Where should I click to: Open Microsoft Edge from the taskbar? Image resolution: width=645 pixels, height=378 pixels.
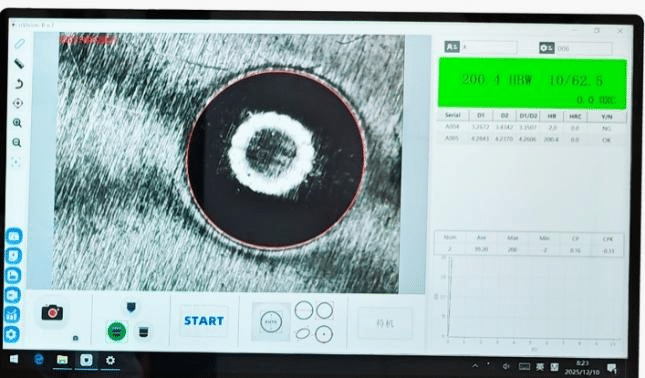point(39,359)
